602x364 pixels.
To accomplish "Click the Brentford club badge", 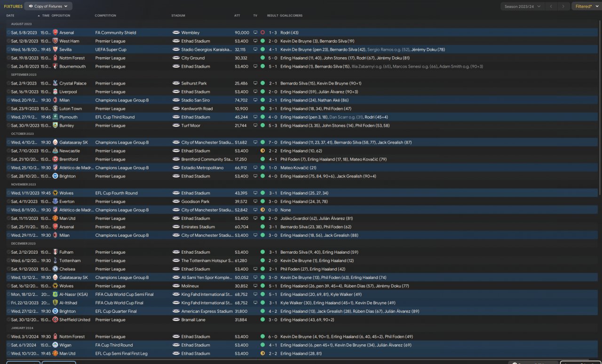I will 55,160.
